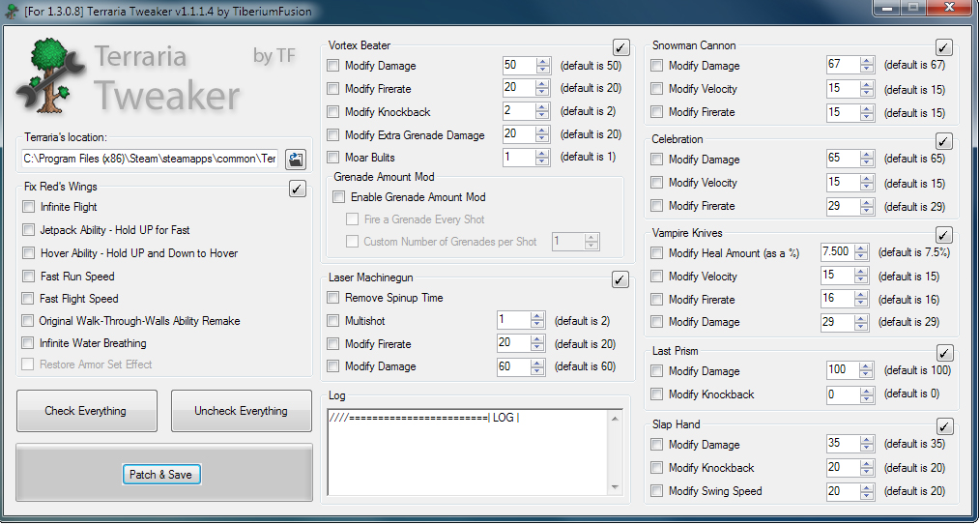Close the Terraria Tweaker window
Image resolution: width=980 pixels, height=525 pixels.
[950, 8]
